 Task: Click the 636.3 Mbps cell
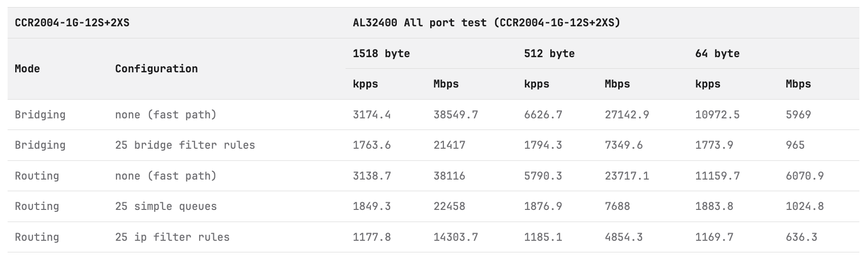click(x=801, y=237)
